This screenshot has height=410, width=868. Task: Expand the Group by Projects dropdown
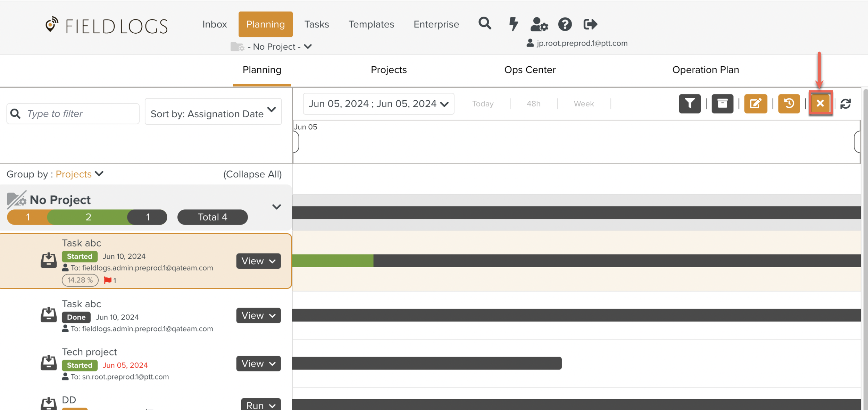point(80,174)
